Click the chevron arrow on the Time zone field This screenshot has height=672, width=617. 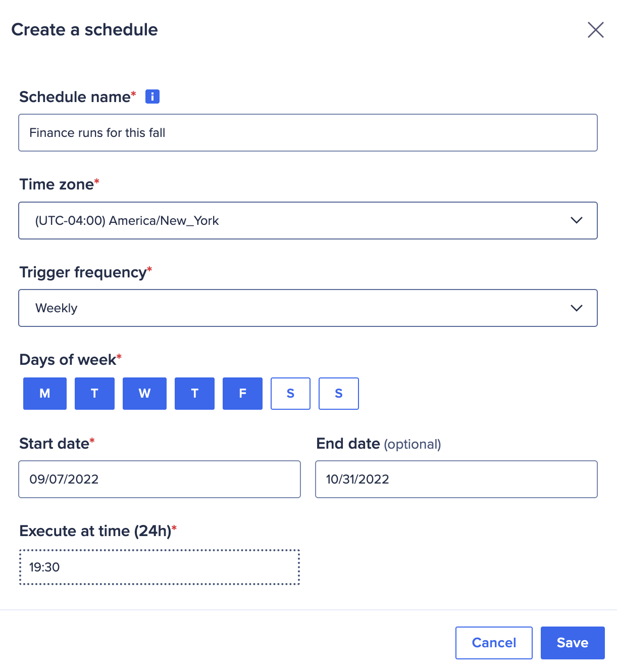click(576, 220)
